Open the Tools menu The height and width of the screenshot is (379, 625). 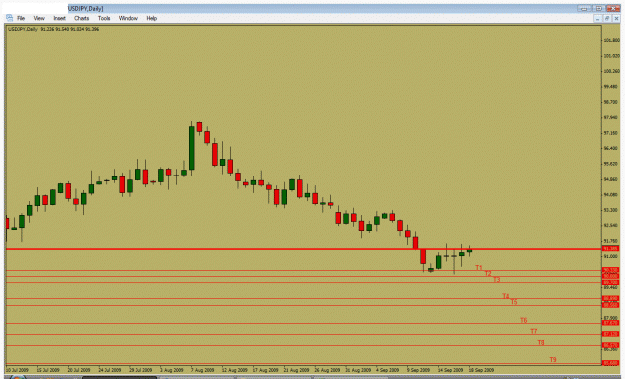(x=104, y=18)
